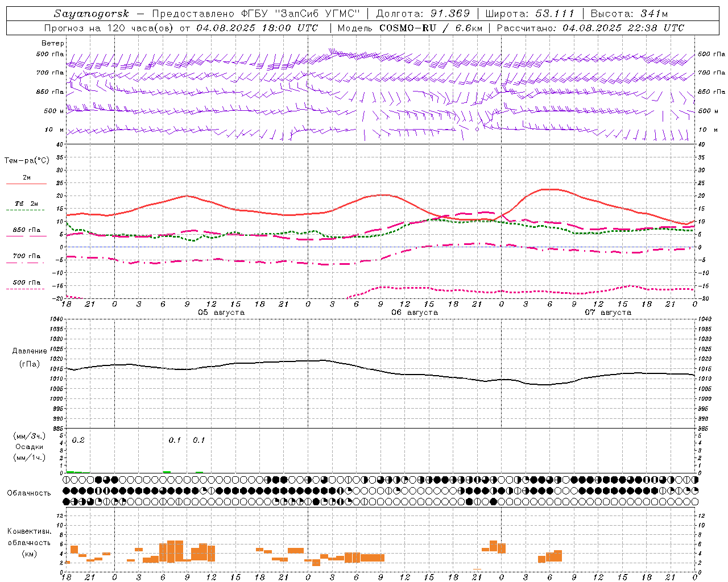Click the 'Конвективн.' convective cloud label

(x=29, y=531)
